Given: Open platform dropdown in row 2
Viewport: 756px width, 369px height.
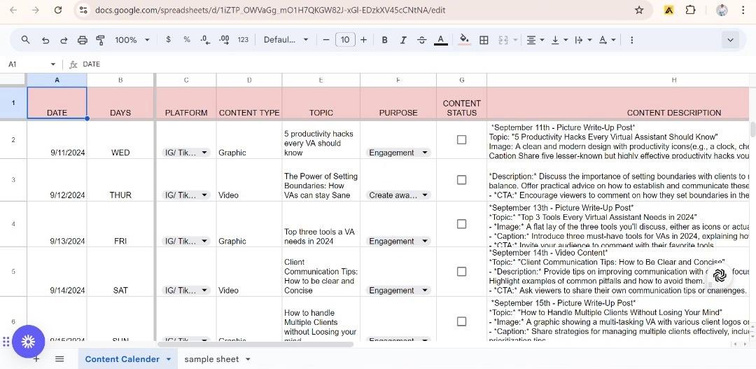Looking at the screenshot, I should 186,152.
